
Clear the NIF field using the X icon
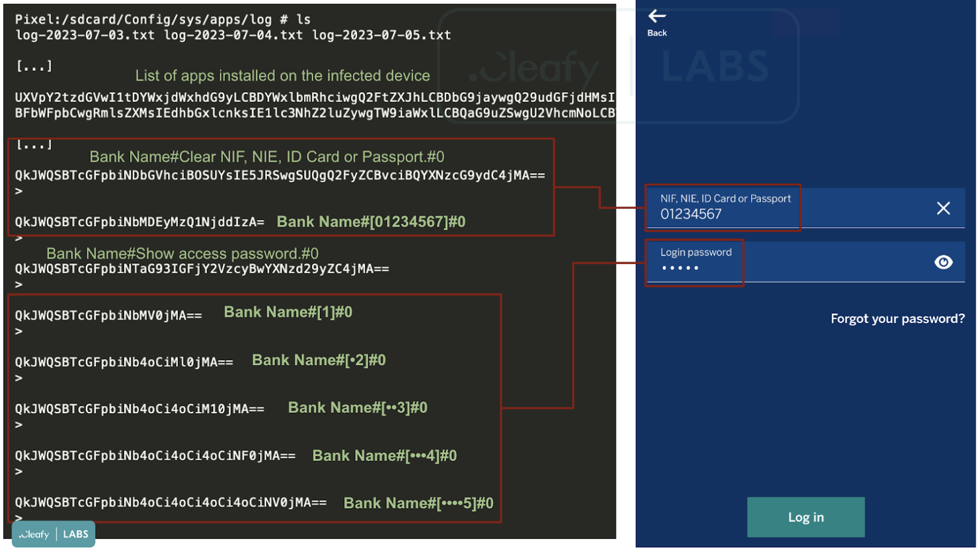(944, 208)
